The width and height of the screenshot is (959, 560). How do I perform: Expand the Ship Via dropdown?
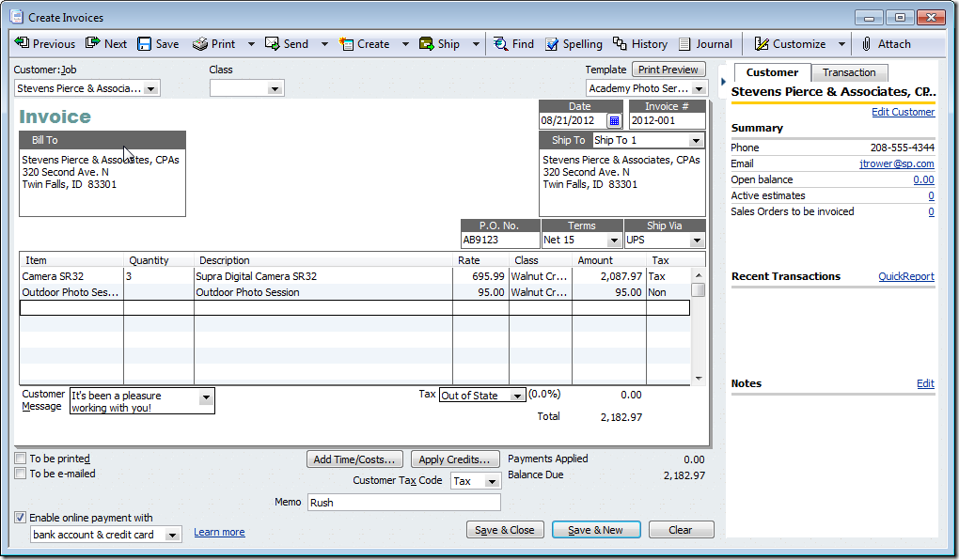click(x=696, y=240)
